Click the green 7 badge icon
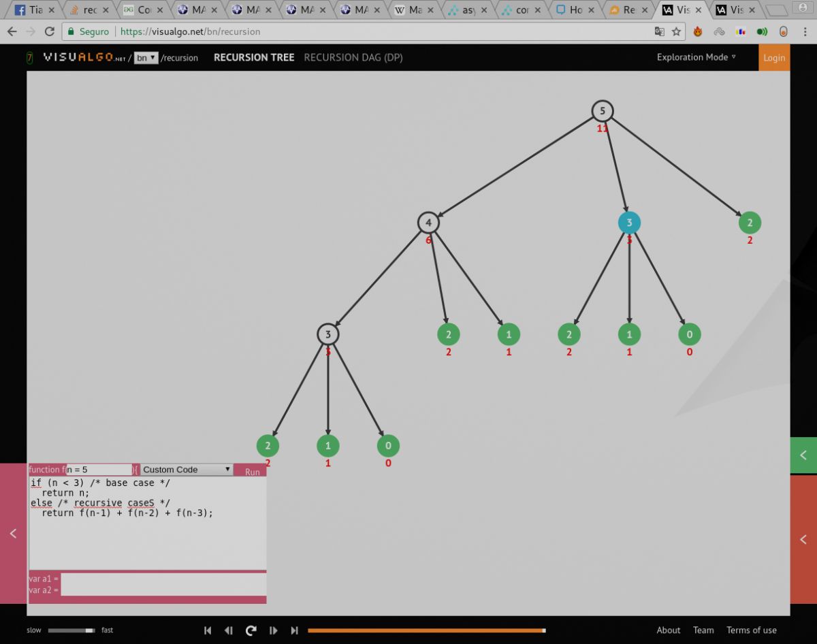817x644 pixels. click(x=30, y=58)
